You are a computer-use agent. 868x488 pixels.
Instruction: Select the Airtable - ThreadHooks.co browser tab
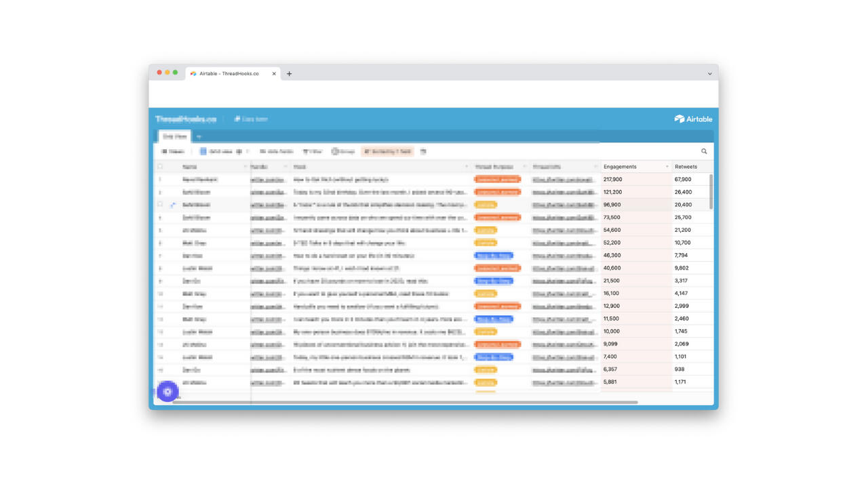click(229, 74)
